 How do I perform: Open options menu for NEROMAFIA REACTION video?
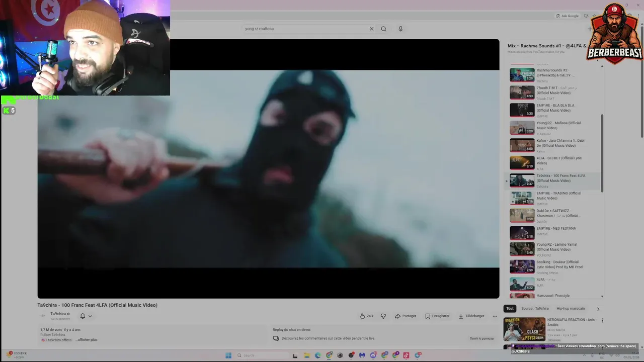click(x=602, y=320)
